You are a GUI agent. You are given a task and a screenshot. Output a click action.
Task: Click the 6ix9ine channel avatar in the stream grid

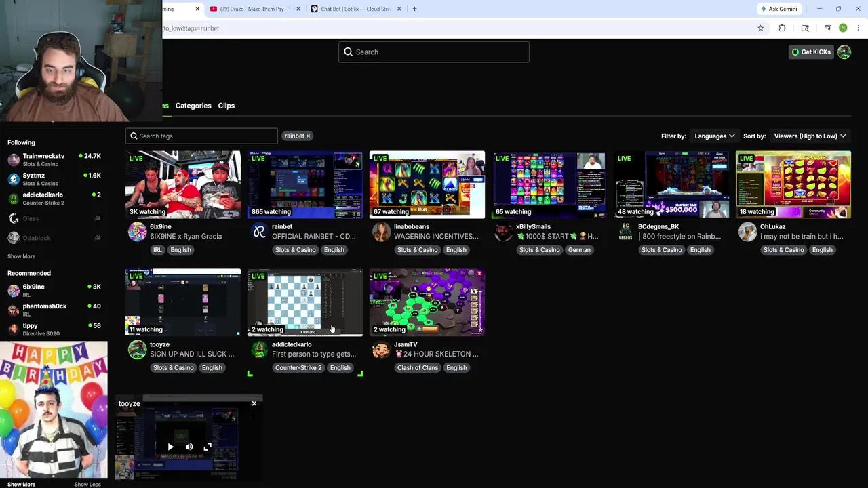click(x=137, y=232)
